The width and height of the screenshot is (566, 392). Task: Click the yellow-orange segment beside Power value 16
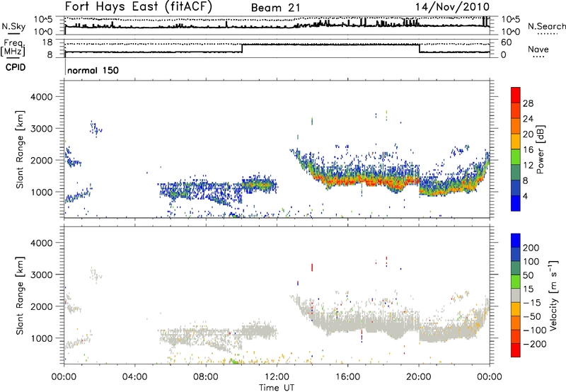516,142
